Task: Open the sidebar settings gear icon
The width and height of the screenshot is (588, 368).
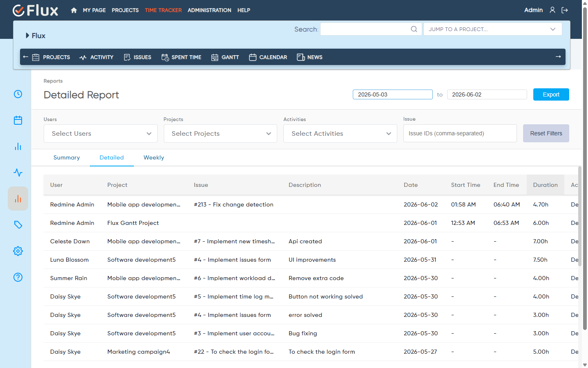Action: click(18, 251)
